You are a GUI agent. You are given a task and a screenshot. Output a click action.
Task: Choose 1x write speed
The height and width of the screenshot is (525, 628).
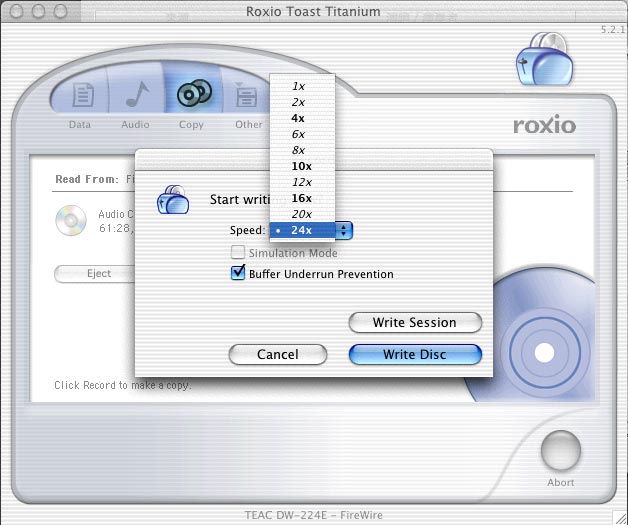[302, 86]
